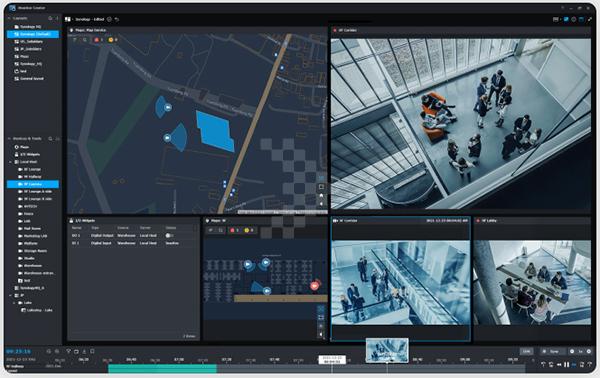Select the red alarm marker on the 9F floor map
600x378 pixels.
(x=315, y=285)
